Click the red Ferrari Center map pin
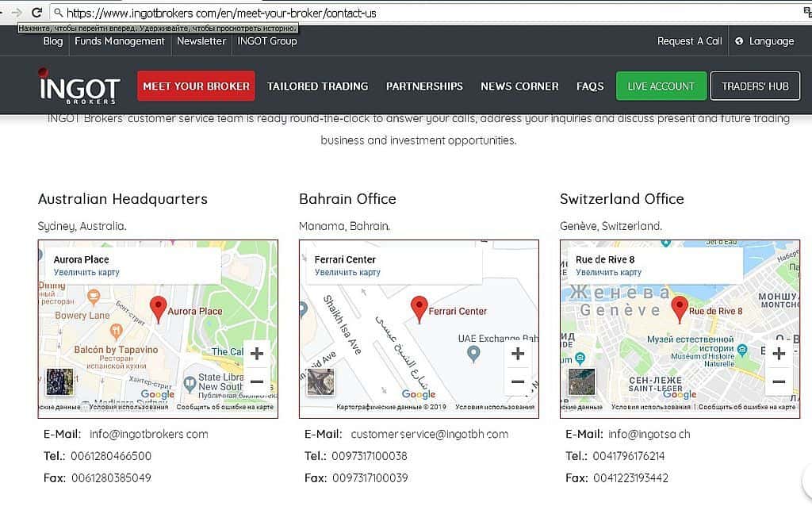Screen dimensions: 812x506 pos(419,308)
